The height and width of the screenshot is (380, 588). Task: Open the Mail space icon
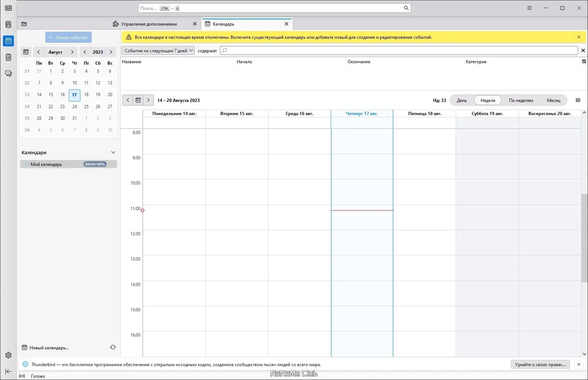[x=8, y=8]
